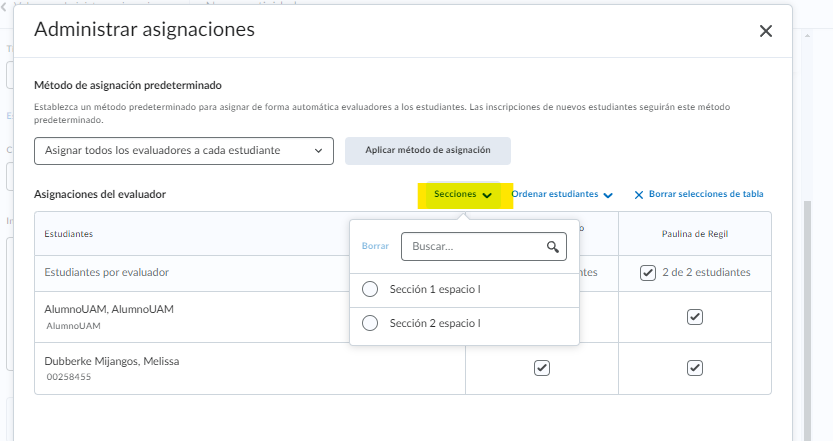Toggle the 2 de 2 estudiantes checkbox
Image resolution: width=833 pixels, height=441 pixels.
(x=648, y=273)
